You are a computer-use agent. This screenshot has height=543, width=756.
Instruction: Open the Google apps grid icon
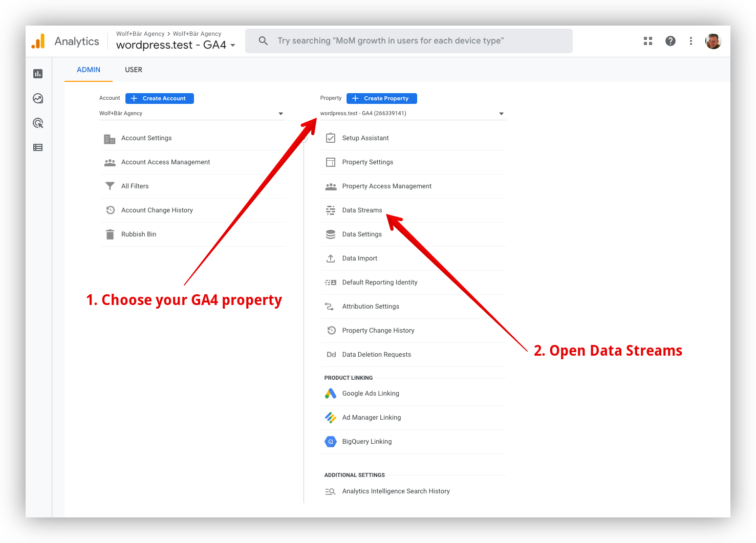click(648, 41)
